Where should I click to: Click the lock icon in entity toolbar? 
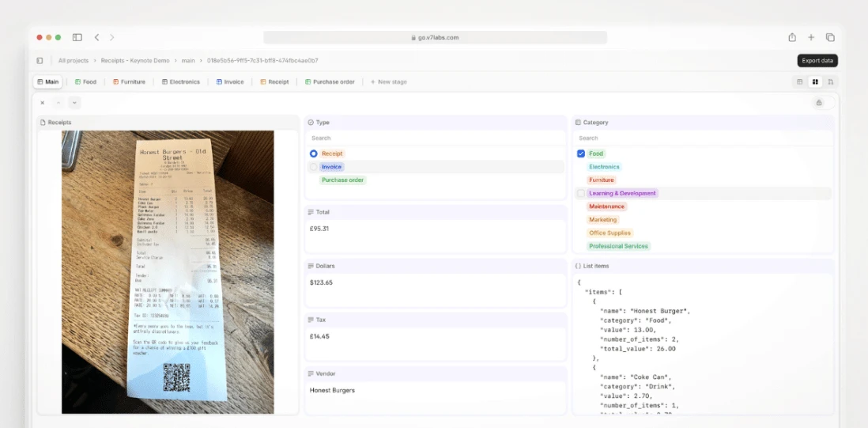point(819,102)
